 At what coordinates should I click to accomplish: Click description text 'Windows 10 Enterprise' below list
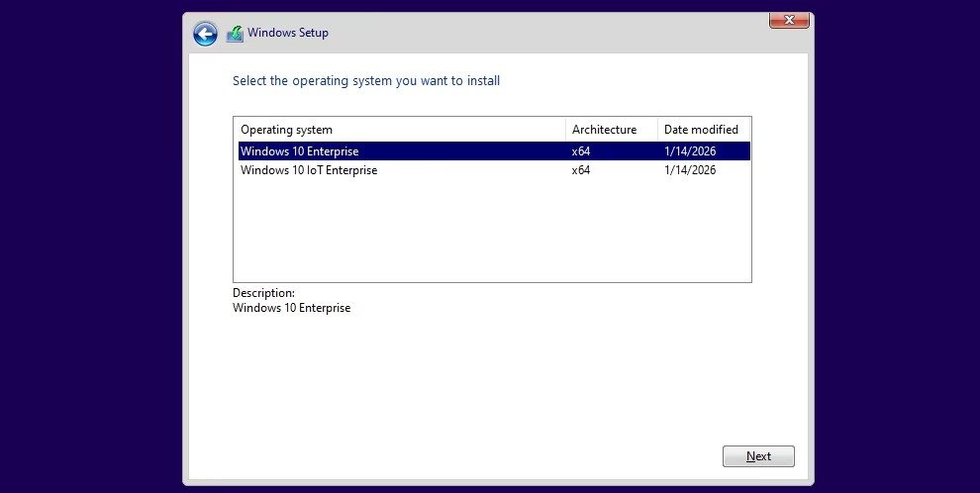[291, 308]
